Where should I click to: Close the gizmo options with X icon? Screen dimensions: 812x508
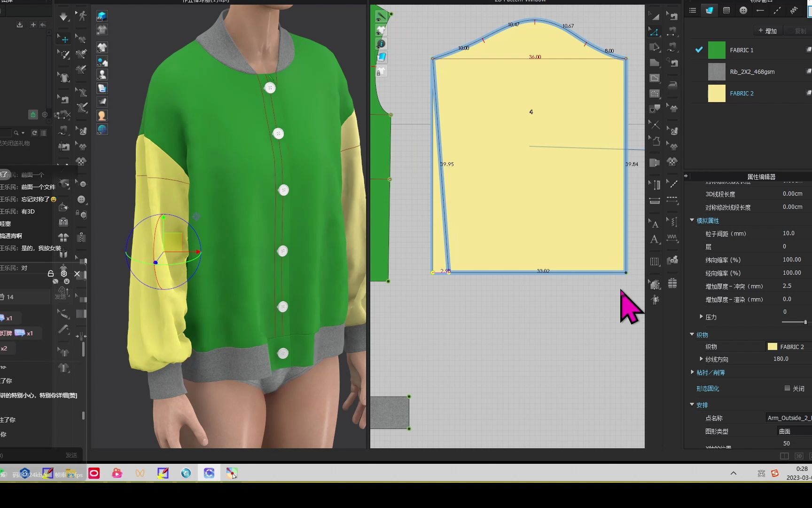point(77,274)
